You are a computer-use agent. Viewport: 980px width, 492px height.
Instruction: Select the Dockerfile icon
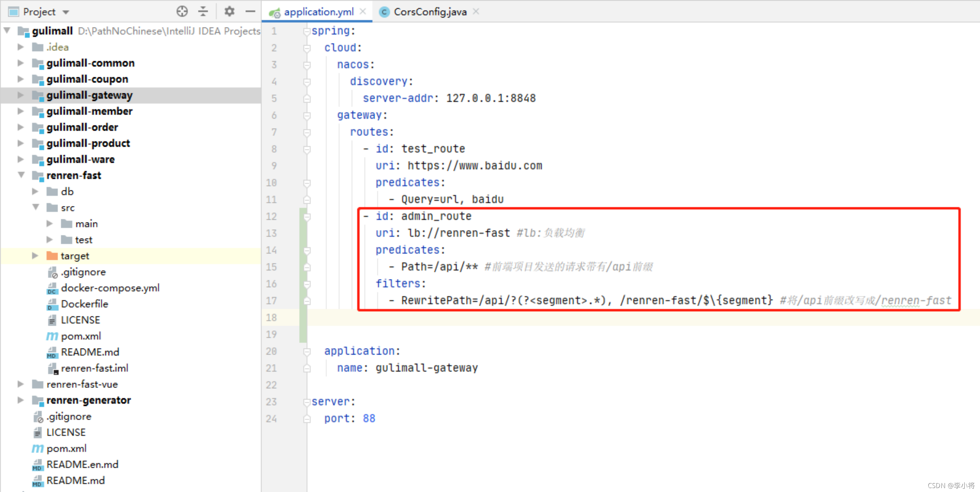coord(52,304)
